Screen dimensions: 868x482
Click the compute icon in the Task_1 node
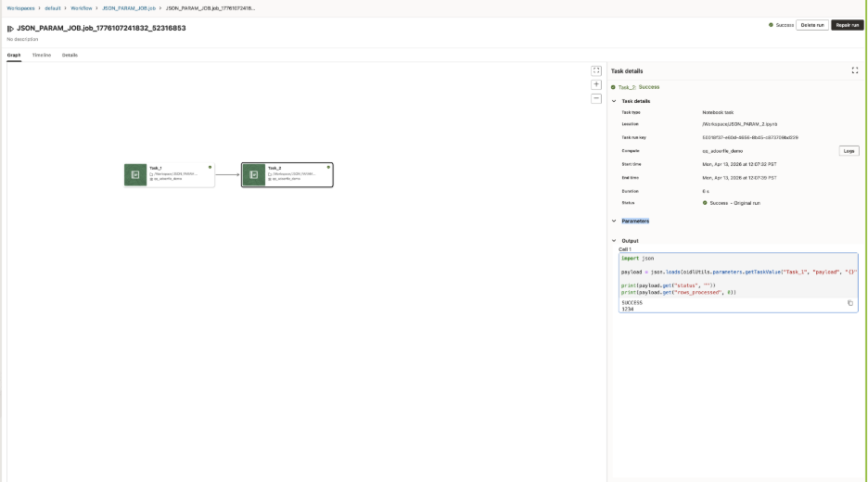coord(152,179)
